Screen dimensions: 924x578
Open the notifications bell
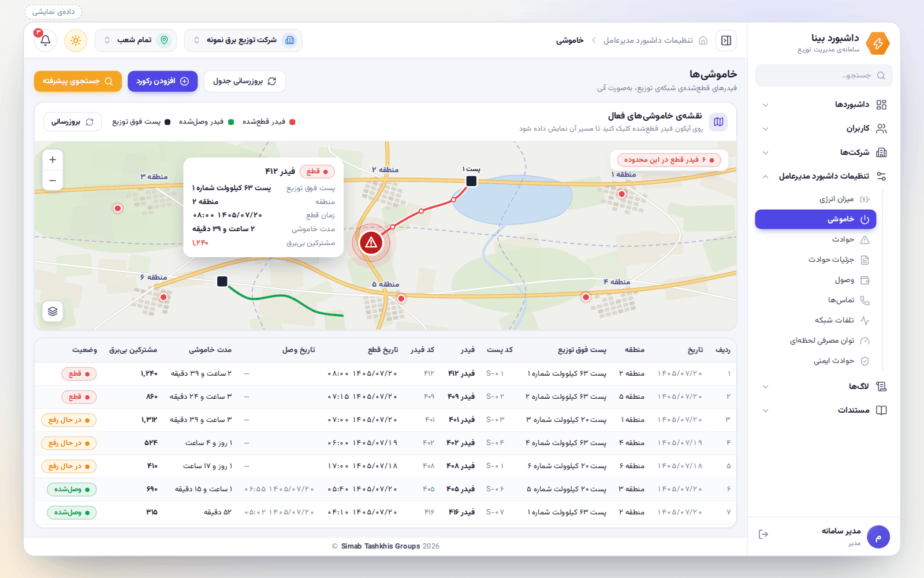pyautogui.click(x=46, y=40)
